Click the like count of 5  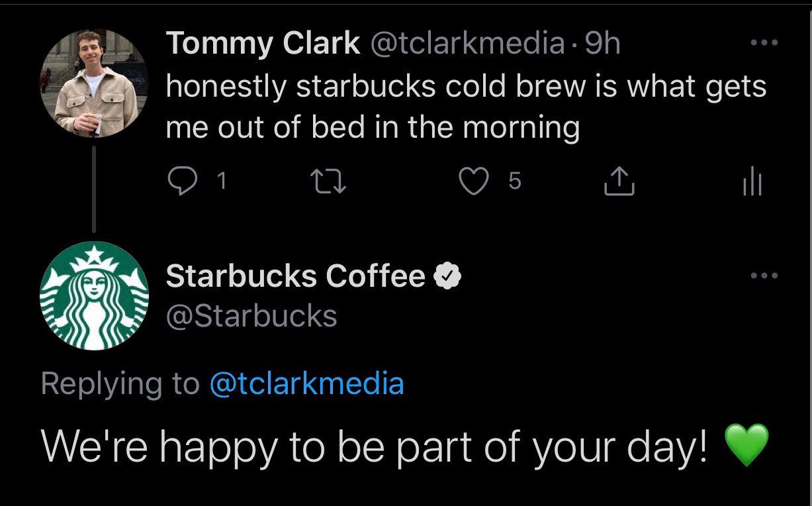click(515, 181)
